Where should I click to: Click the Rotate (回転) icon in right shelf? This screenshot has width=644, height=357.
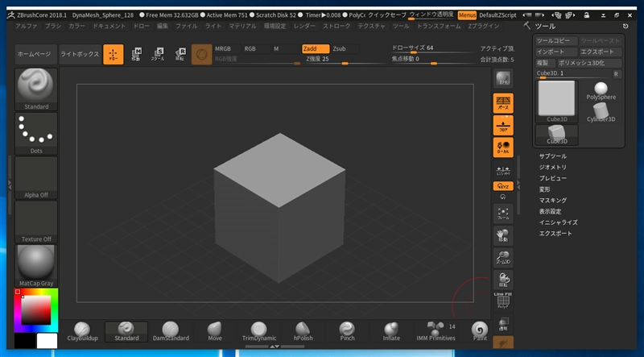pyautogui.click(x=503, y=280)
